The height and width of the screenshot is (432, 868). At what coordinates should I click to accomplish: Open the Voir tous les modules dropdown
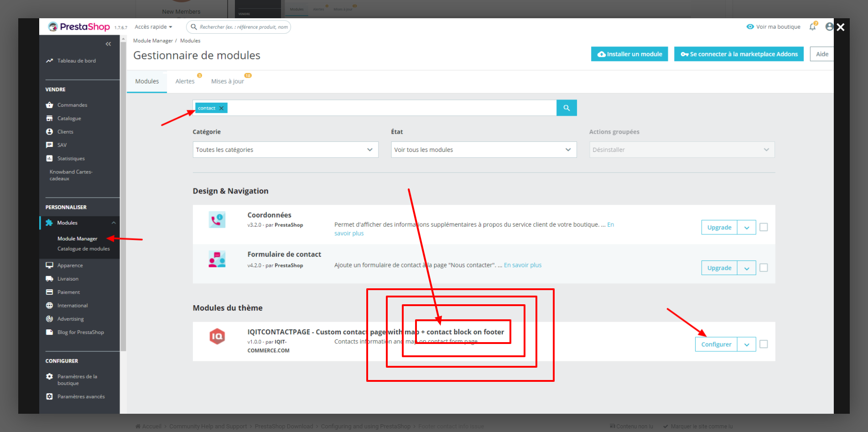tap(484, 150)
